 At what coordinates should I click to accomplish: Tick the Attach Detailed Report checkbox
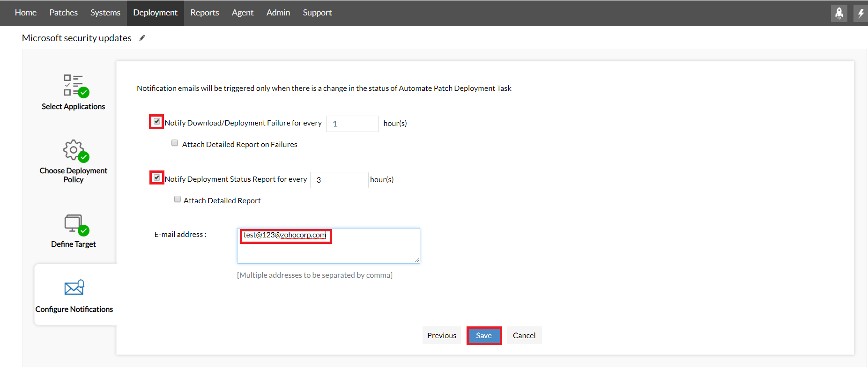(x=178, y=199)
